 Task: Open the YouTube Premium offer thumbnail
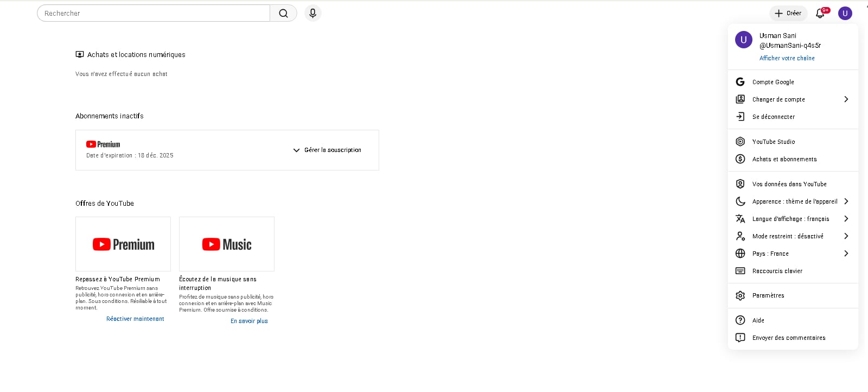[x=123, y=244]
